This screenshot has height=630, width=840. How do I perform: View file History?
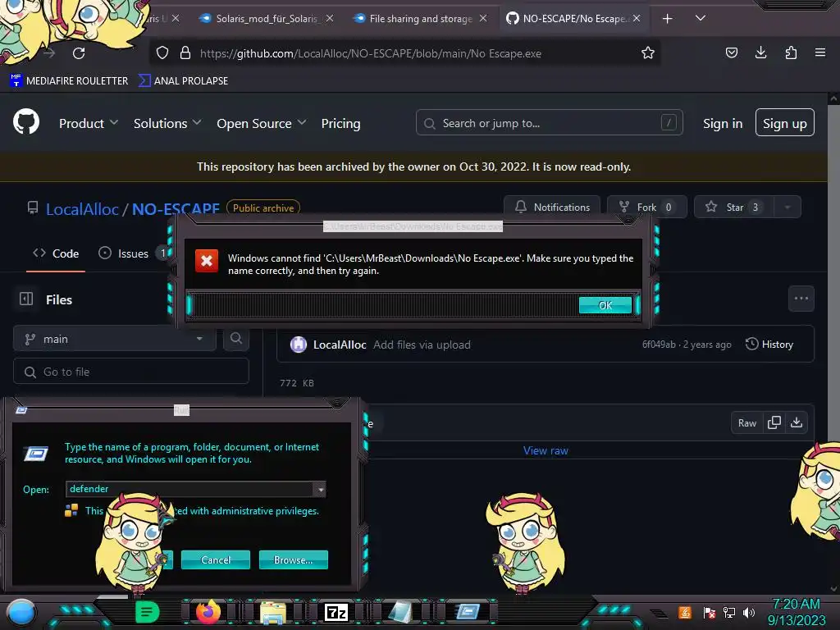click(x=769, y=344)
